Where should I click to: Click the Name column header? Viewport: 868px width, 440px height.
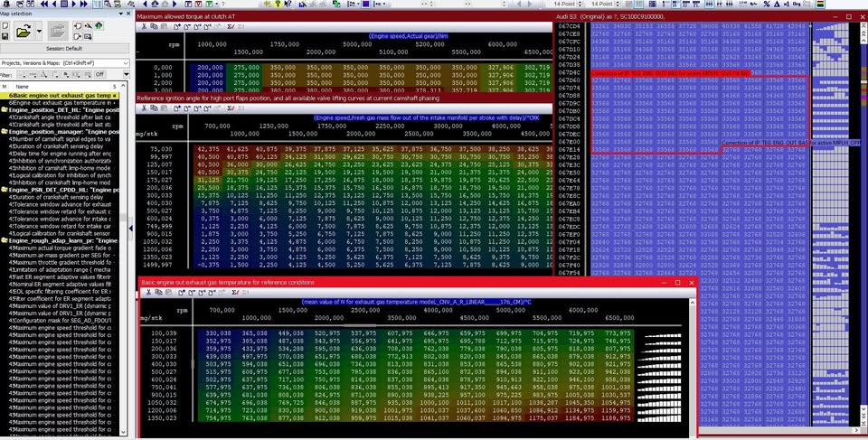23,86
